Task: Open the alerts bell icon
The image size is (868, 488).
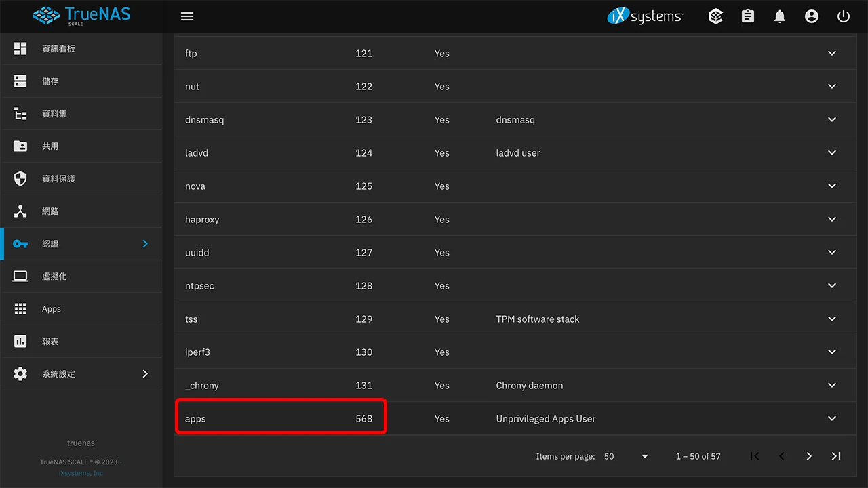Action: 780,16
